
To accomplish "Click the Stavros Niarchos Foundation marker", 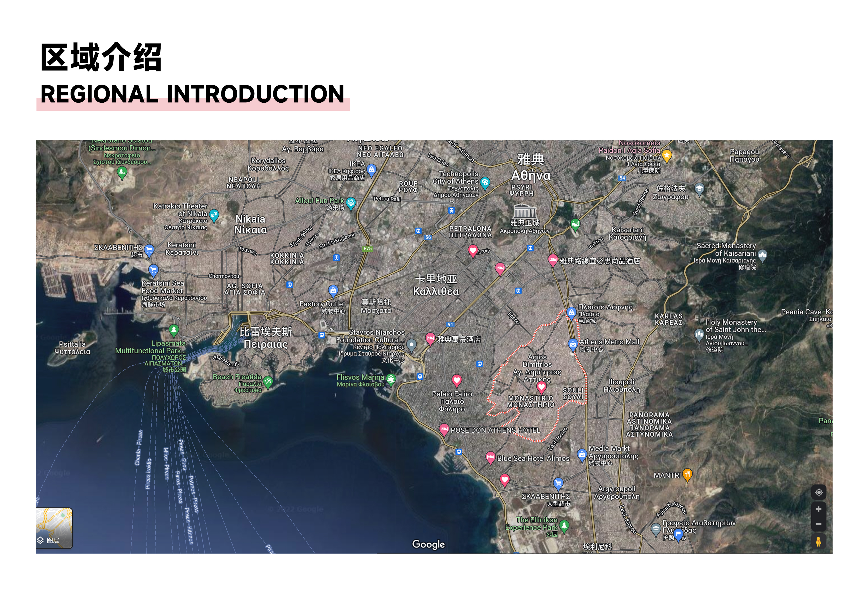I will pyautogui.click(x=411, y=344).
